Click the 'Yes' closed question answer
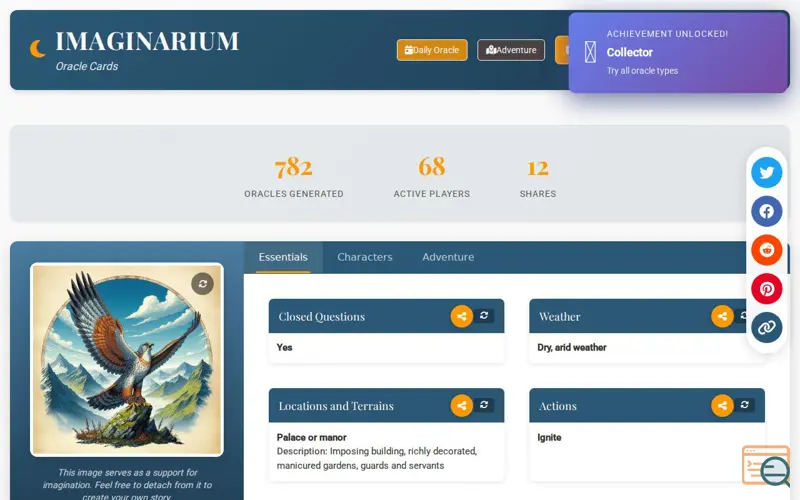This screenshot has width=800, height=500. (284, 347)
